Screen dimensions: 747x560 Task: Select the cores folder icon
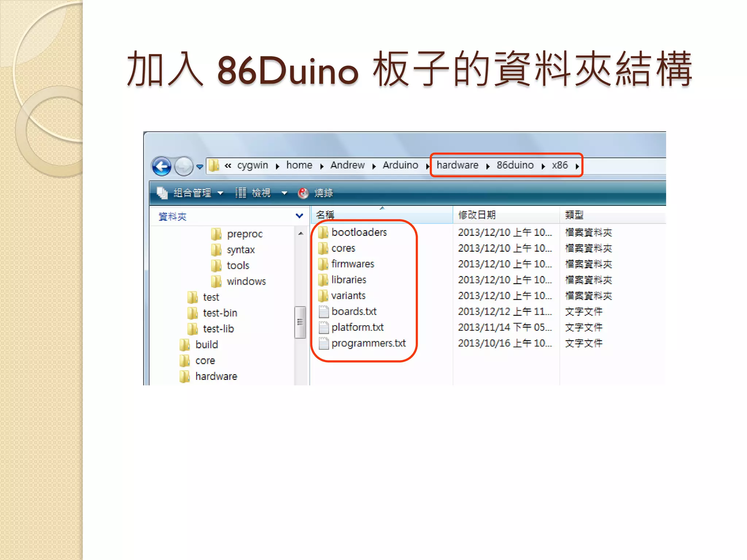323,248
